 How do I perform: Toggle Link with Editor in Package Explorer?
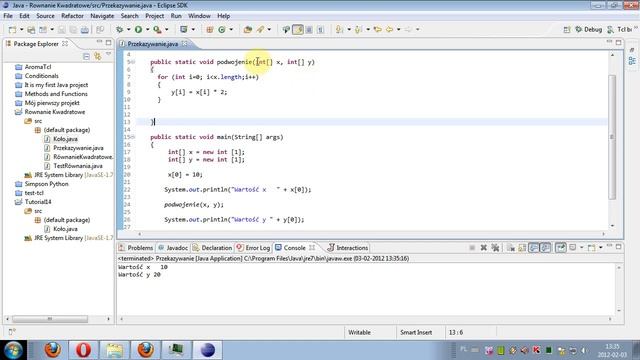(98, 56)
